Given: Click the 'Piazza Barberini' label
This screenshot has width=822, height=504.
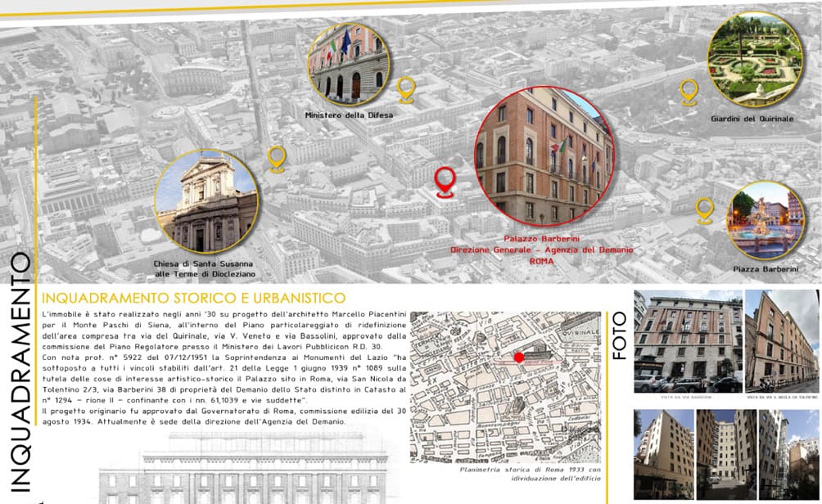Looking at the screenshot, I should pyautogui.click(x=766, y=268).
